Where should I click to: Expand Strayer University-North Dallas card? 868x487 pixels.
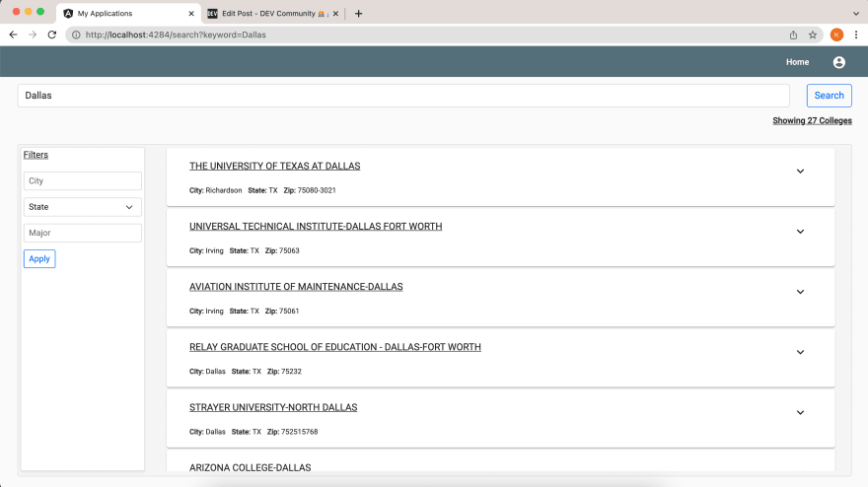tap(800, 413)
